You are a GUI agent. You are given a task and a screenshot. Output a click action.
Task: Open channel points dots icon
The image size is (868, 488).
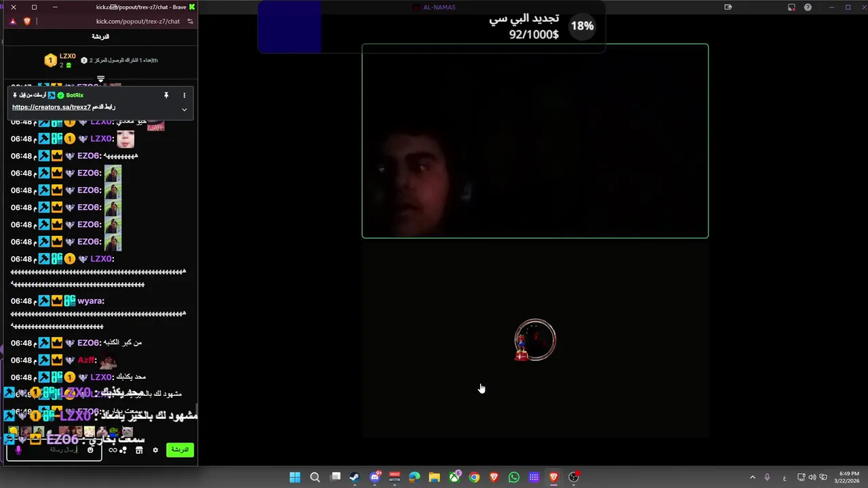(x=123, y=450)
